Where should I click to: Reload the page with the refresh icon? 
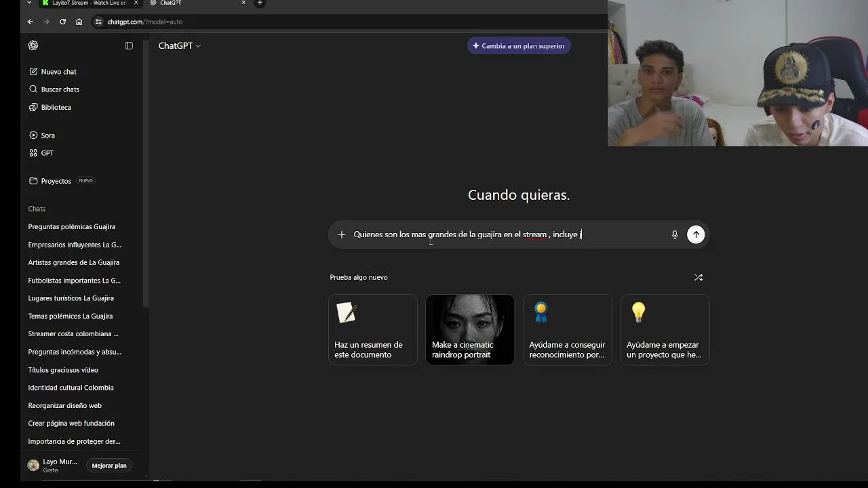click(x=62, y=22)
